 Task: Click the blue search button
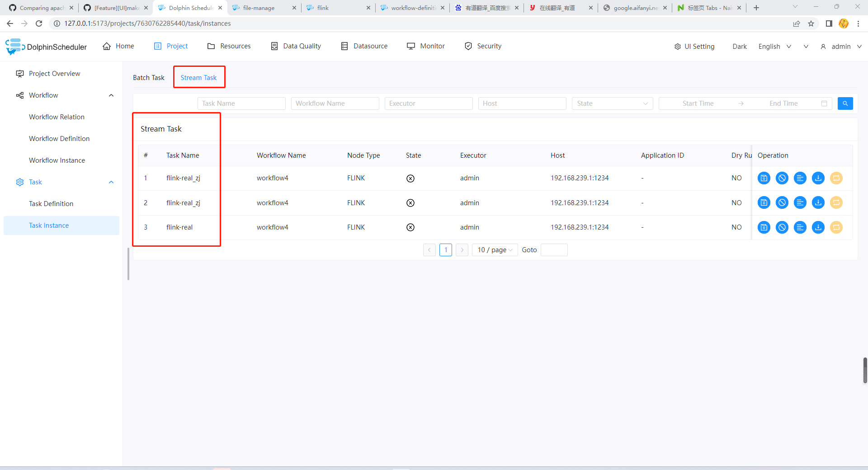click(845, 103)
